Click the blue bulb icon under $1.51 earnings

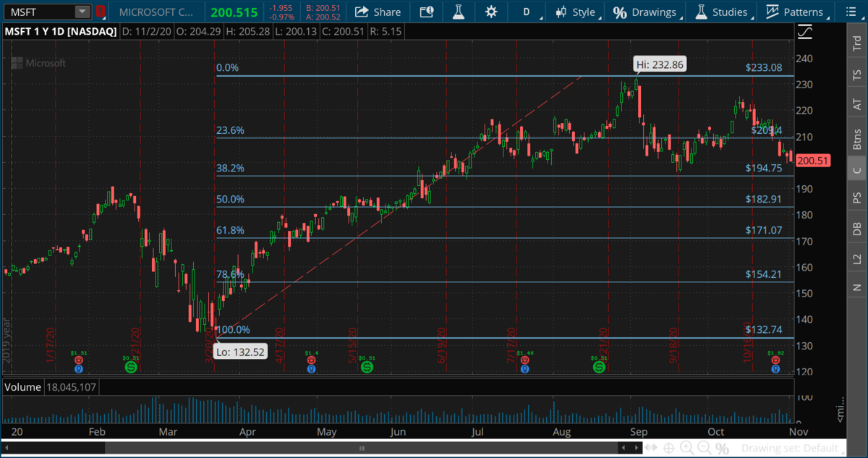(x=77, y=368)
